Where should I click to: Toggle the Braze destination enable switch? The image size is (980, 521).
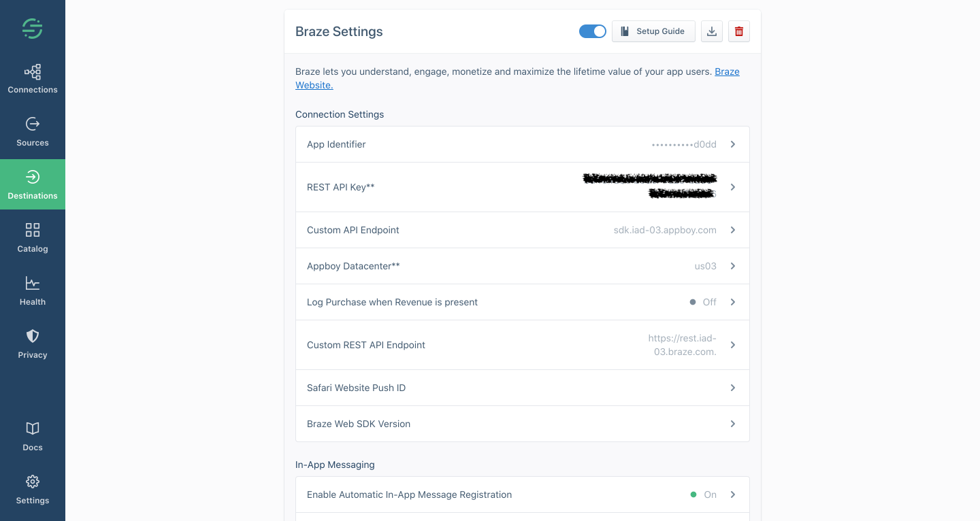click(593, 31)
